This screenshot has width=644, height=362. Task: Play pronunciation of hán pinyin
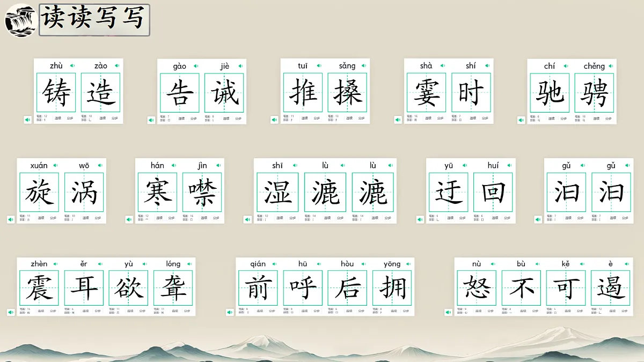click(x=174, y=165)
